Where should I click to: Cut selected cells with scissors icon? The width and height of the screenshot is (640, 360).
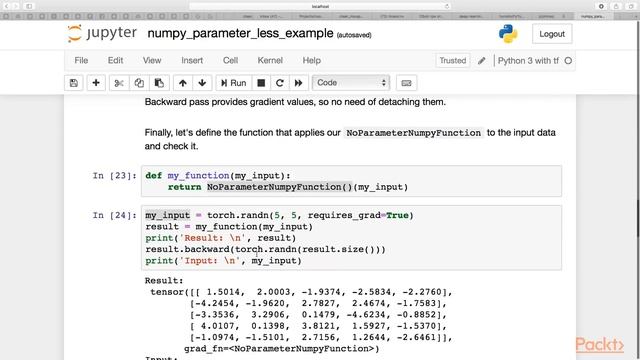click(x=119, y=83)
